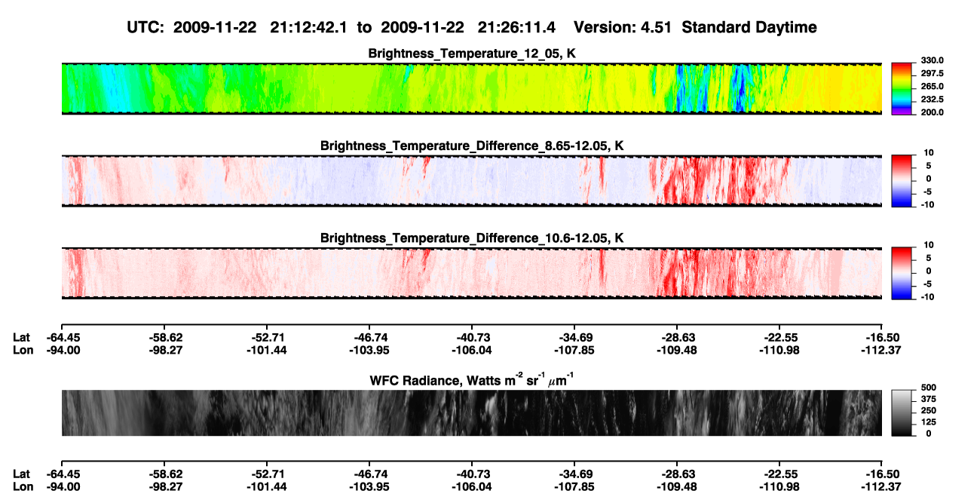Click longitude -103.95 on axis below WFC panel
The height and width of the screenshot is (503, 980).
(369, 486)
